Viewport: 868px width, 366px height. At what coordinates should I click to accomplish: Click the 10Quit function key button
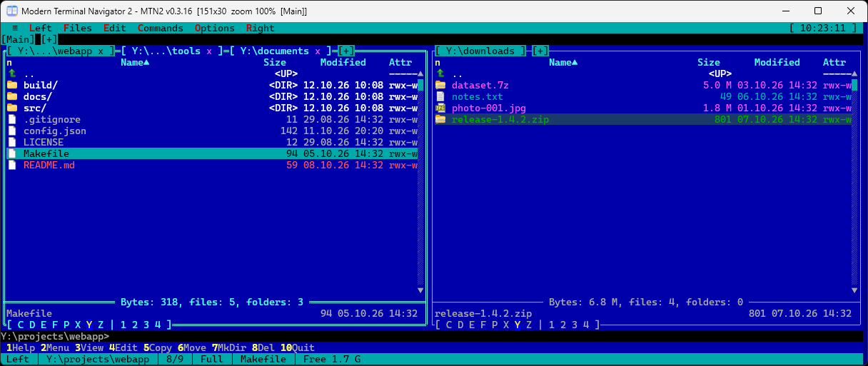298,347
